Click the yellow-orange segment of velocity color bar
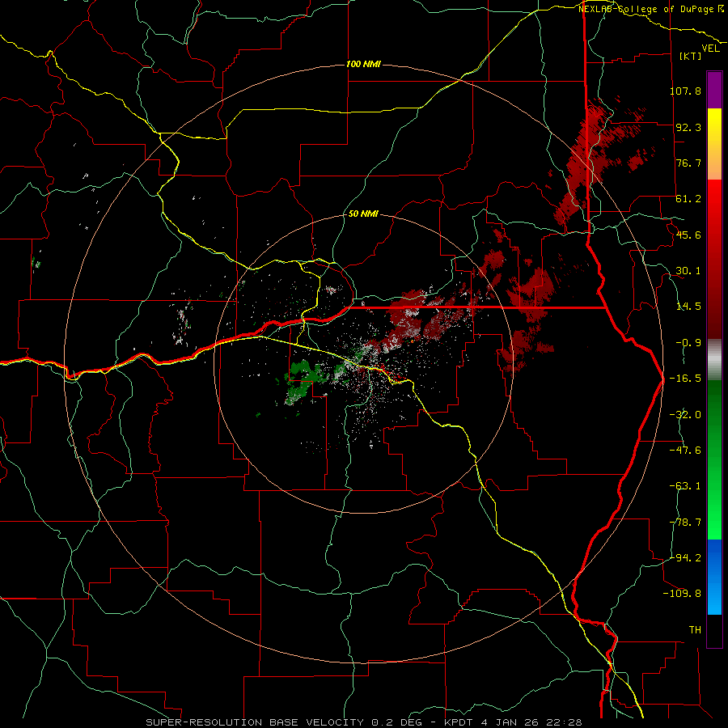 [x=714, y=144]
